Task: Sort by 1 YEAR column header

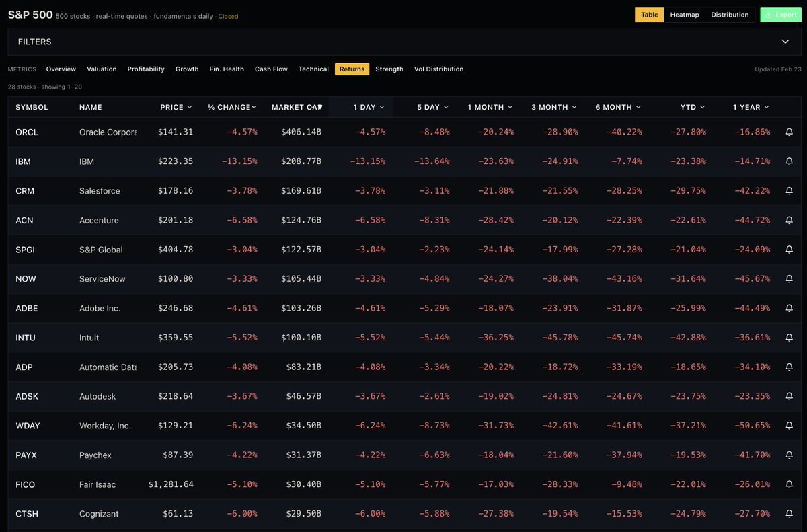Action: (x=751, y=107)
